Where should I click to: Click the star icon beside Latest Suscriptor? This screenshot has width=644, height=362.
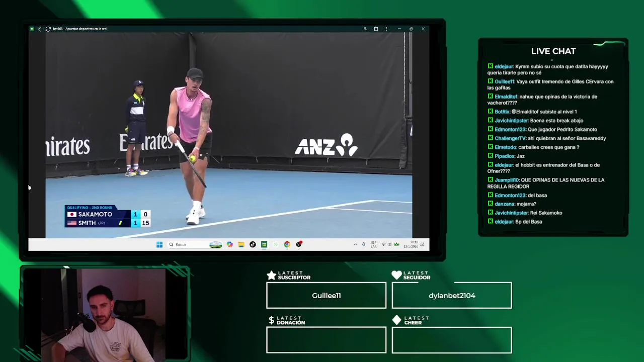tap(271, 275)
